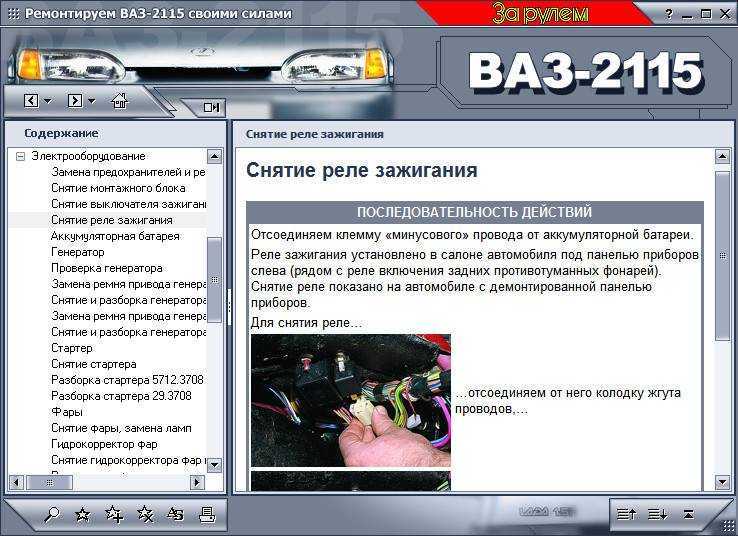
Task: Open the Фары topic
Action: pyautogui.click(x=67, y=412)
